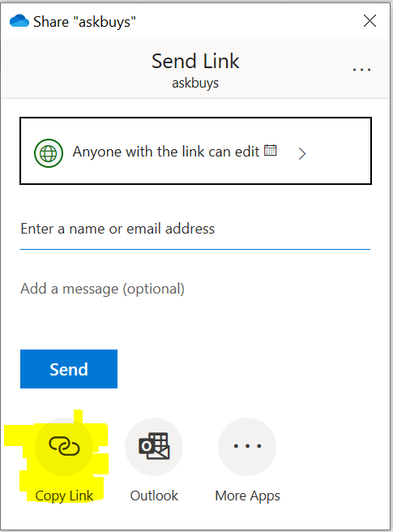Share via the Outlook envelope icon

pyautogui.click(x=154, y=447)
